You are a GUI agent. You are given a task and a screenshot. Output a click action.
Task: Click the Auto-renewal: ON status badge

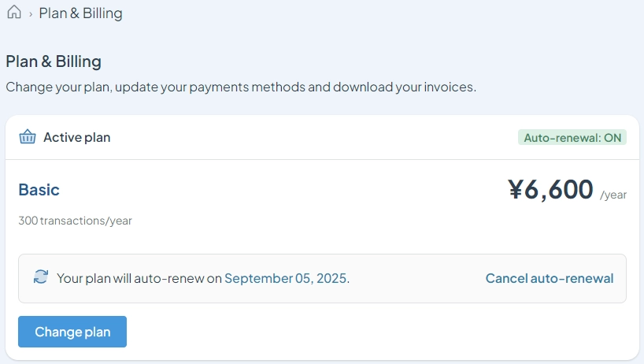point(572,138)
